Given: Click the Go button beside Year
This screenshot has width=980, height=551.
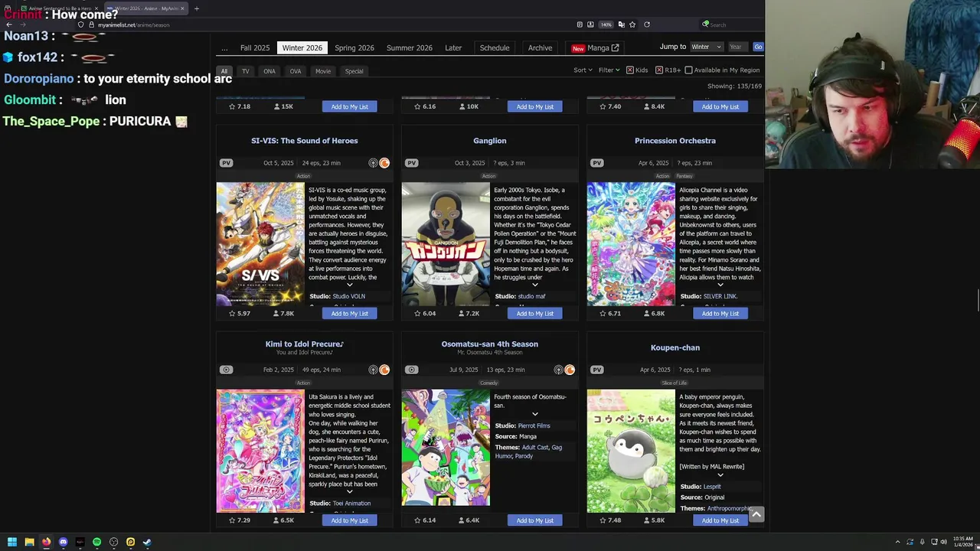Looking at the screenshot, I should 758,47.
